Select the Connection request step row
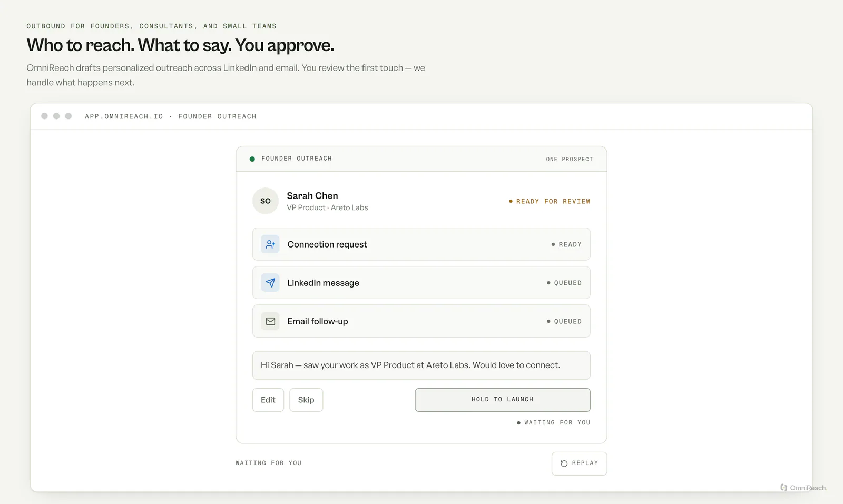 click(421, 244)
